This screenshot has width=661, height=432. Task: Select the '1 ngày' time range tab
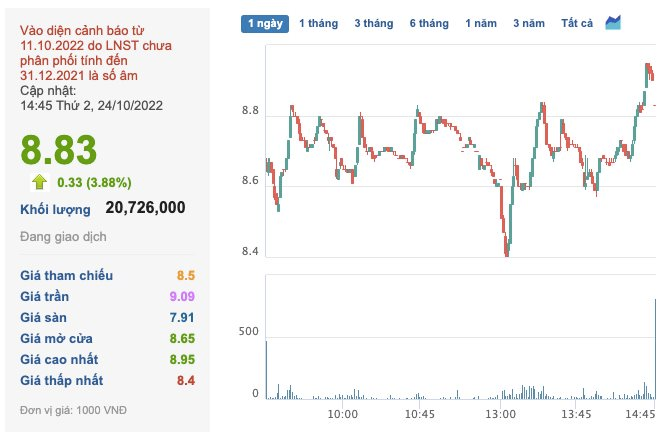(x=265, y=23)
